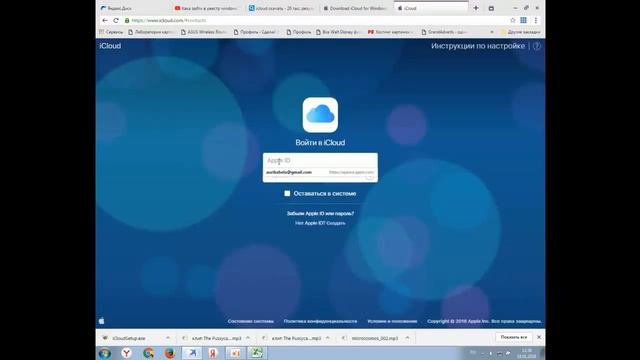Switch to the Яндекс.Диск tab
Image resolution: width=640 pixels, height=360 pixels.
pos(133,8)
